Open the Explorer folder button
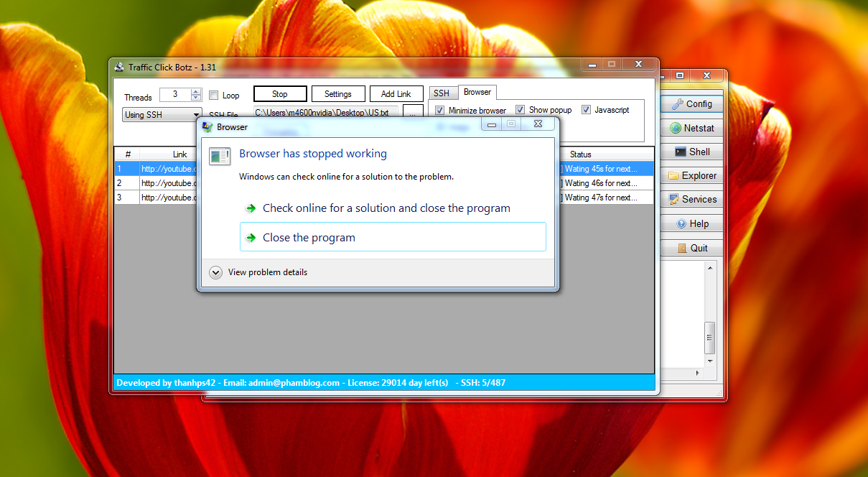 (692, 175)
